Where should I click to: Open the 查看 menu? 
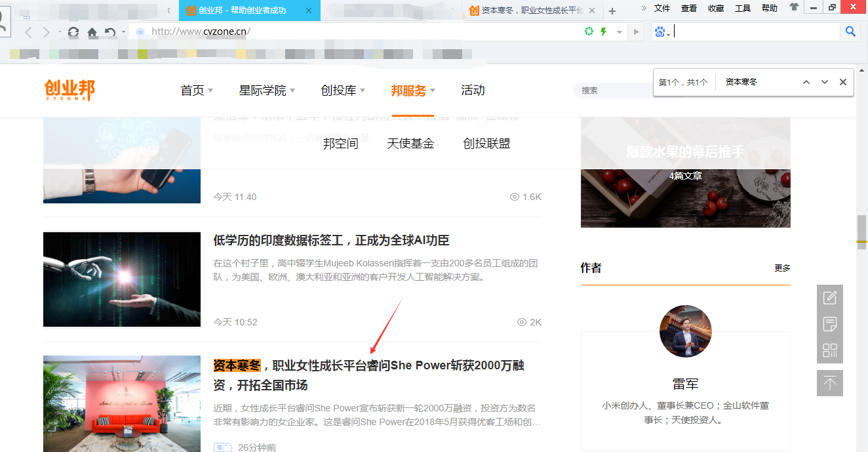click(689, 8)
